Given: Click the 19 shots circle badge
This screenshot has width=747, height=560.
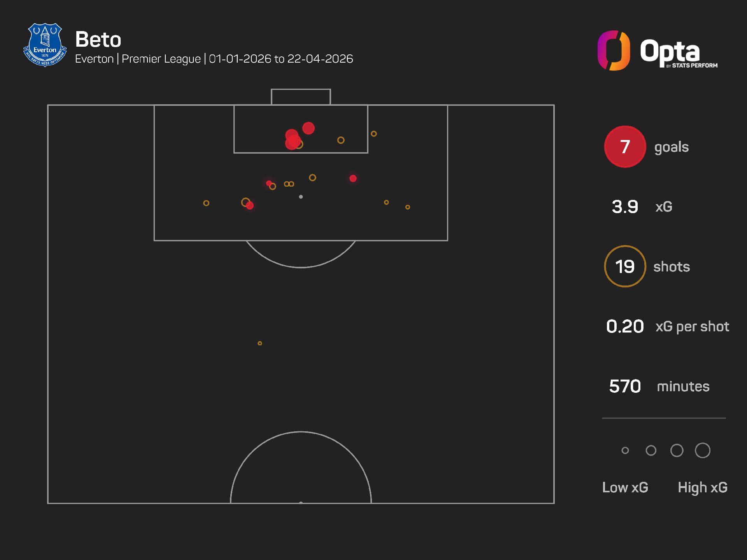Looking at the screenshot, I should tap(625, 266).
